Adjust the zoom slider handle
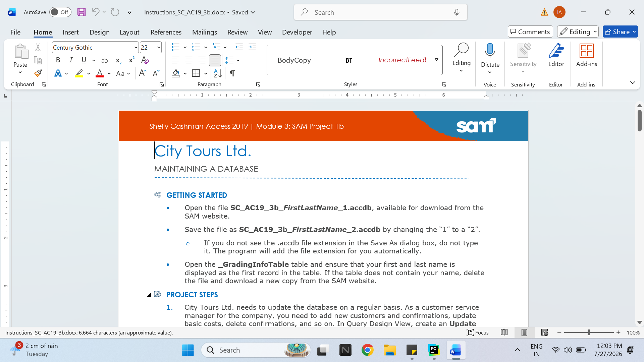644x362 pixels. coord(589,333)
